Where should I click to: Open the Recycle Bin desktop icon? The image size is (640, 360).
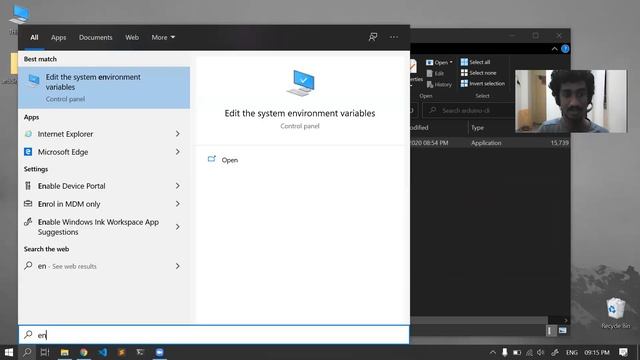click(x=615, y=313)
